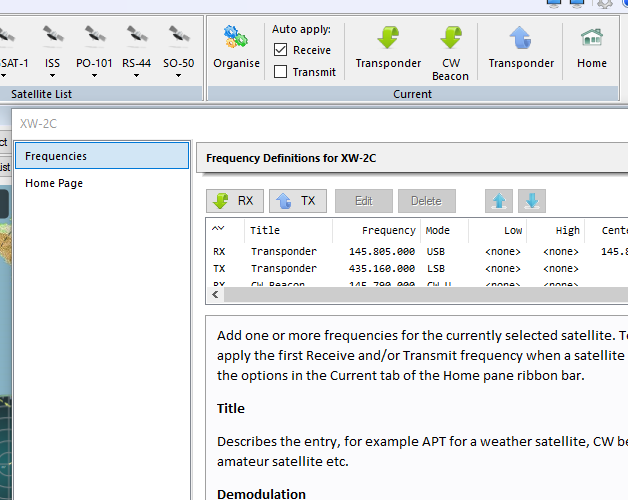Click the frequency list horizontal scrollbar track

pyautogui.click(x=426, y=295)
